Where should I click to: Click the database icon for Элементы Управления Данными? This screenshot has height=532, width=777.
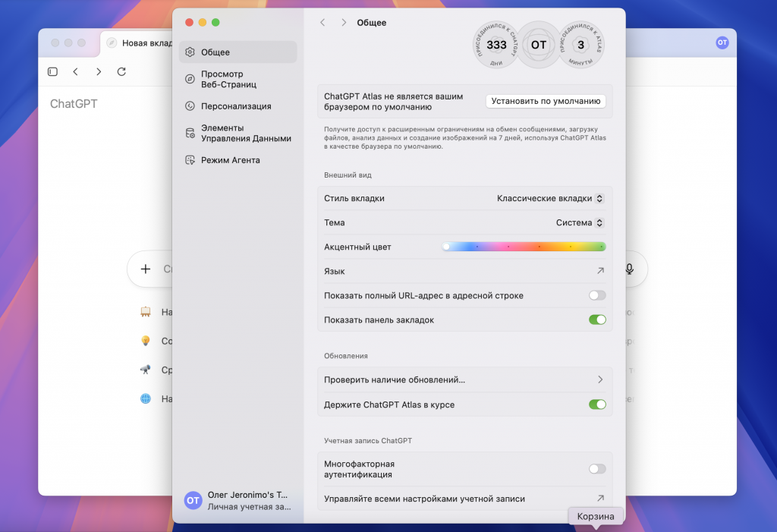[190, 133]
